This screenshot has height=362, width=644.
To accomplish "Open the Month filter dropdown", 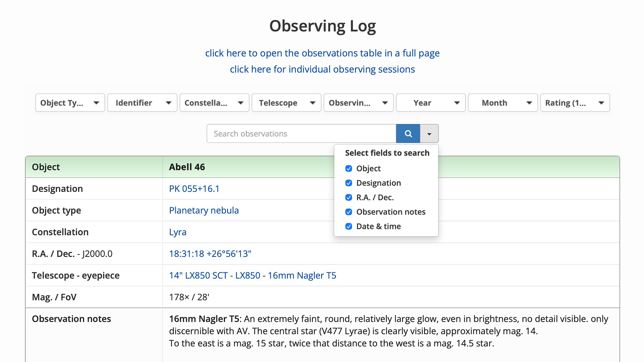I will [x=503, y=103].
